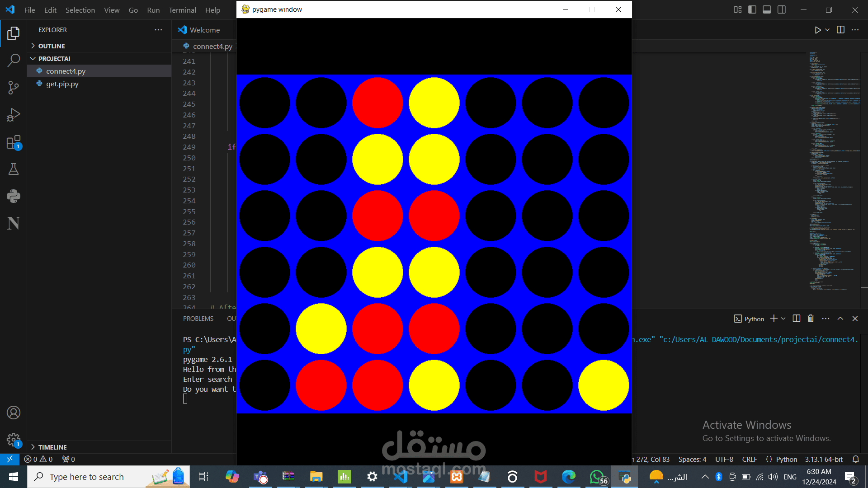Kill the terminal with the trash icon
Image resolution: width=868 pixels, height=488 pixels.
(x=810, y=319)
